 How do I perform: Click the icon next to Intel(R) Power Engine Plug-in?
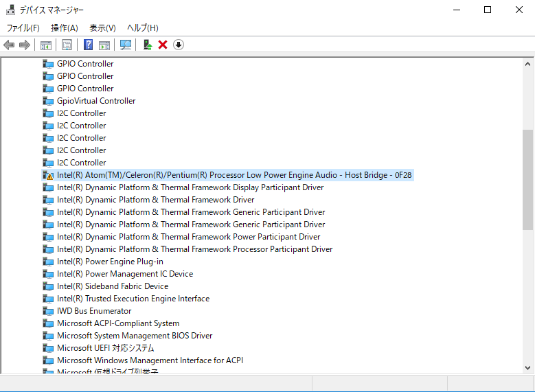click(48, 262)
